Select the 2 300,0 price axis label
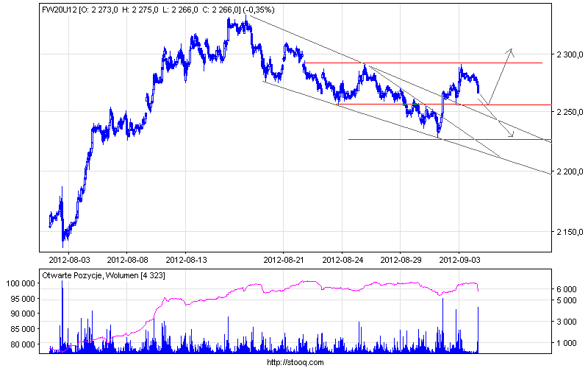The height and width of the screenshot is (368, 588). tap(570, 54)
